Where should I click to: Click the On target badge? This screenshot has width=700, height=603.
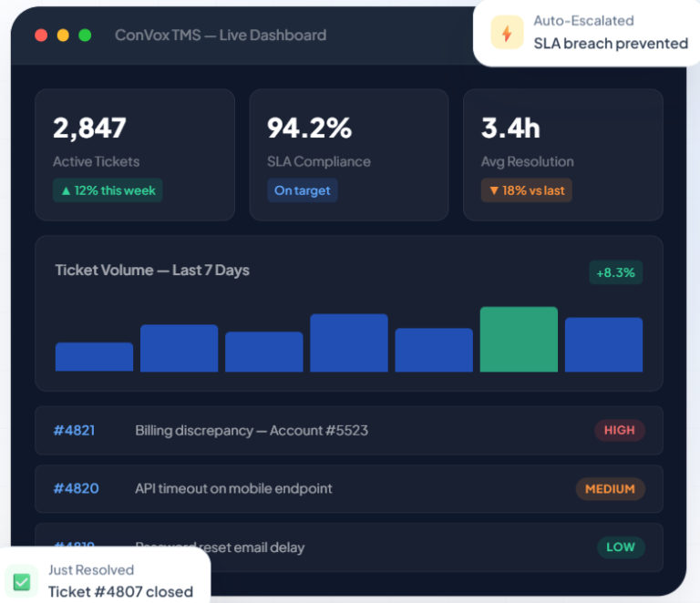(x=303, y=190)
